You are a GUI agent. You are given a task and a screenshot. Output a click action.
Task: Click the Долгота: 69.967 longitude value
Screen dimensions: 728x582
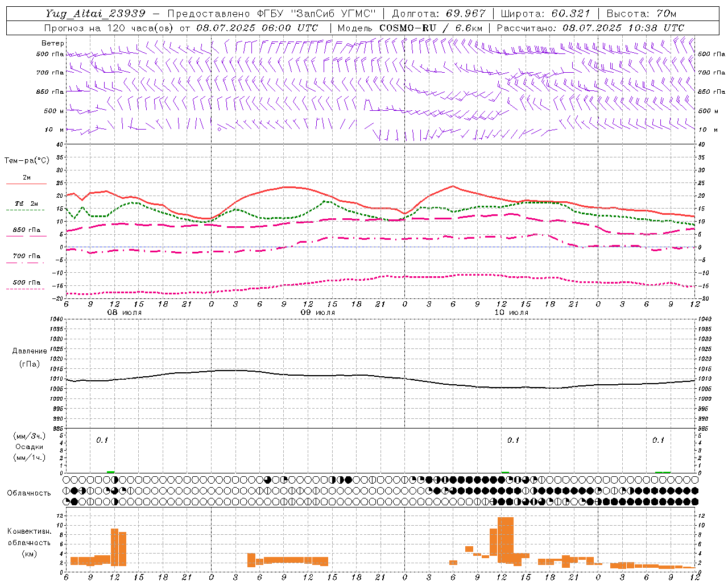tap(439, 14)
